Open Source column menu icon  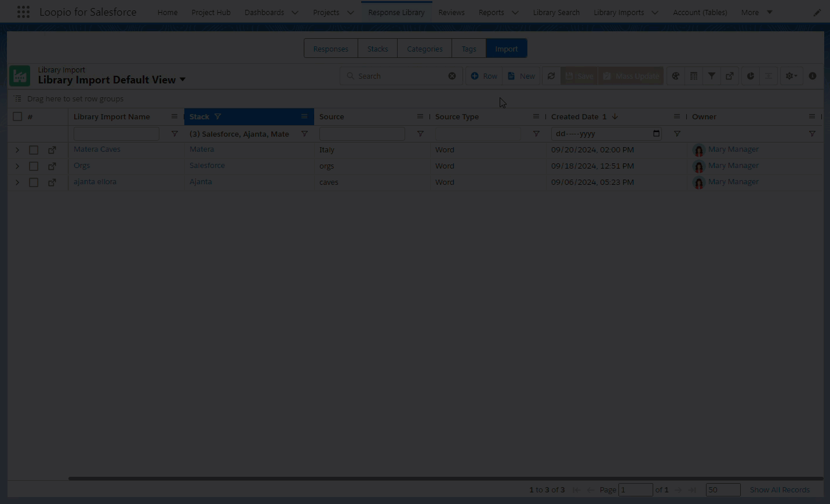point(420,116)
